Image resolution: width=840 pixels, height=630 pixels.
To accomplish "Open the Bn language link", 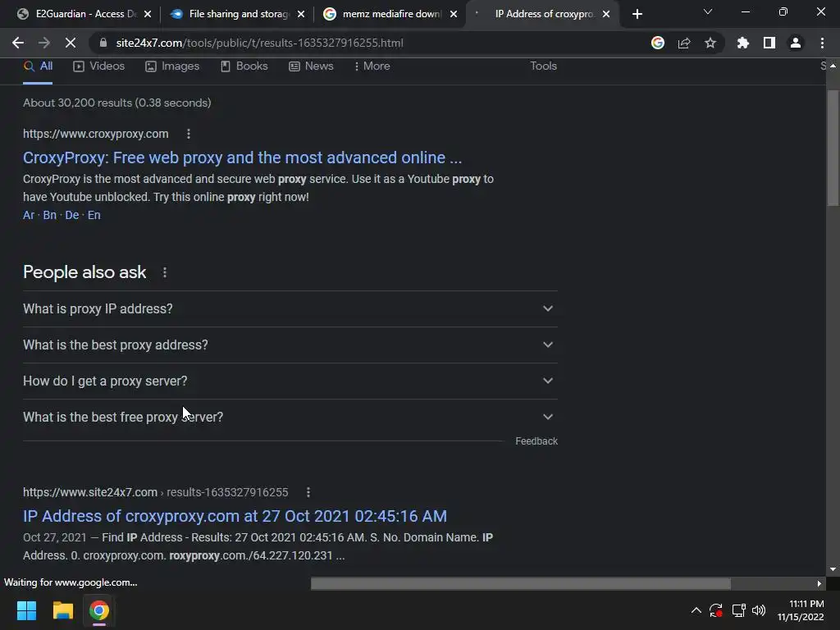I will [x=50, y=215].
